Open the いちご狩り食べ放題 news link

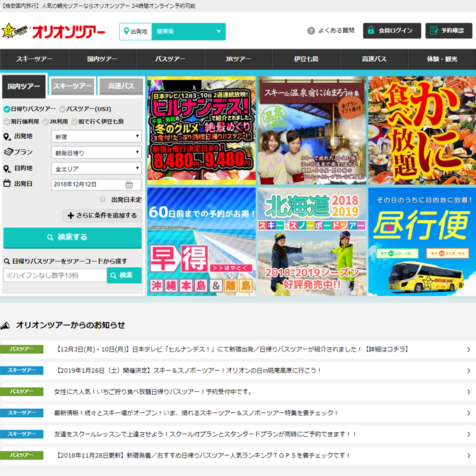tap(153, 392)
